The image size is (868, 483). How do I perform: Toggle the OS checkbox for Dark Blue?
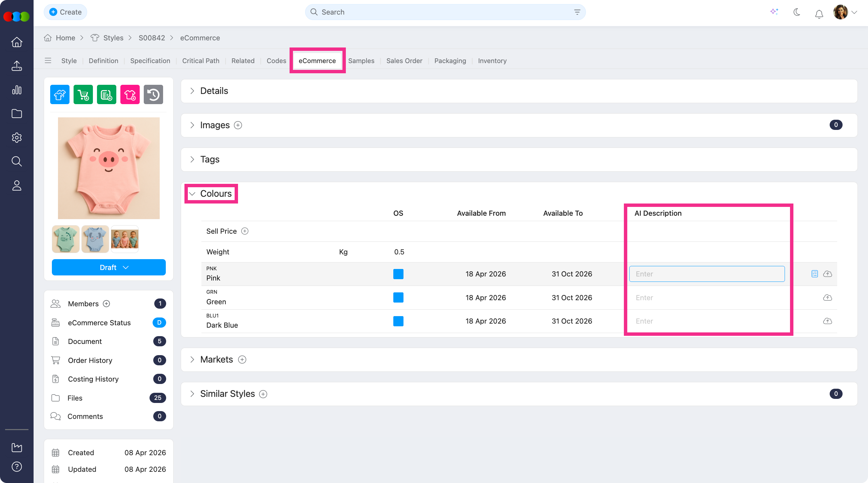[x=398, y=321]
